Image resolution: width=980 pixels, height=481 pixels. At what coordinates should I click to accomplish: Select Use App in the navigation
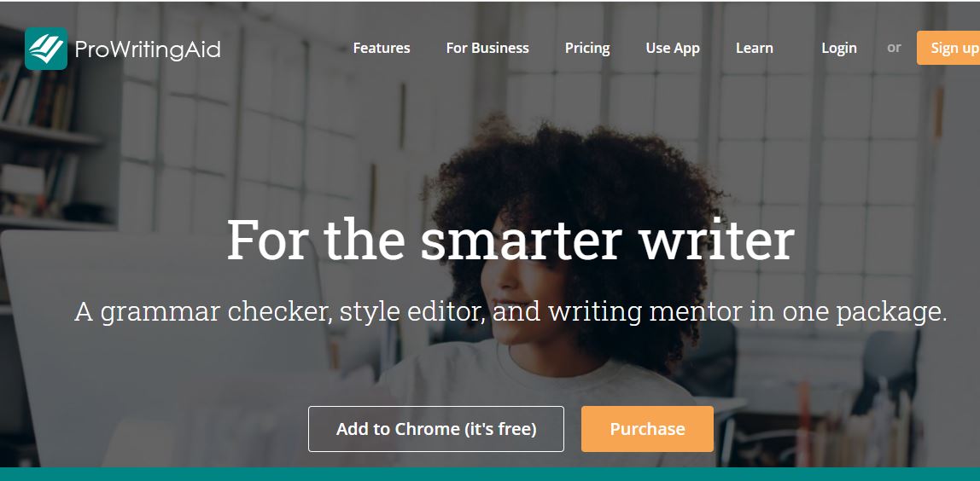coord(673,48)
